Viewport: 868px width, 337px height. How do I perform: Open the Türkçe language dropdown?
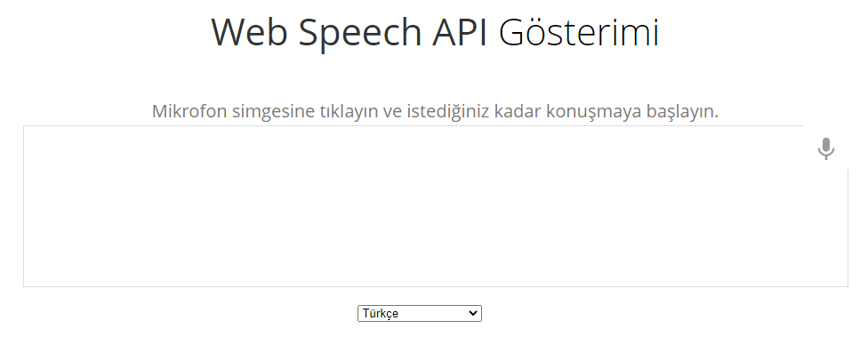(x=420, y=313)
